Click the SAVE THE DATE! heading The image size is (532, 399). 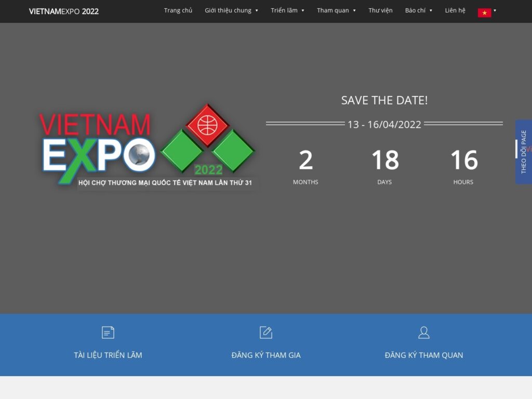click(384, 100)
